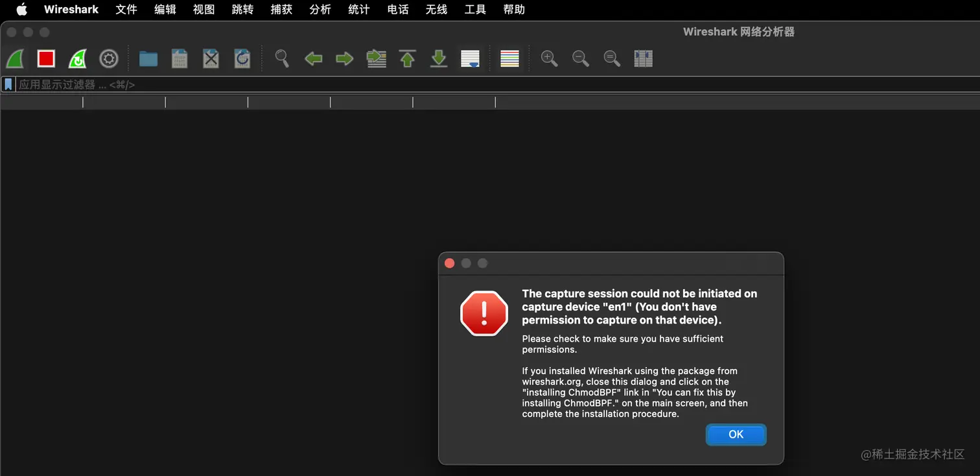980x476 pixels.
Task: Zoom out main window text
Action: click(581, 58)
